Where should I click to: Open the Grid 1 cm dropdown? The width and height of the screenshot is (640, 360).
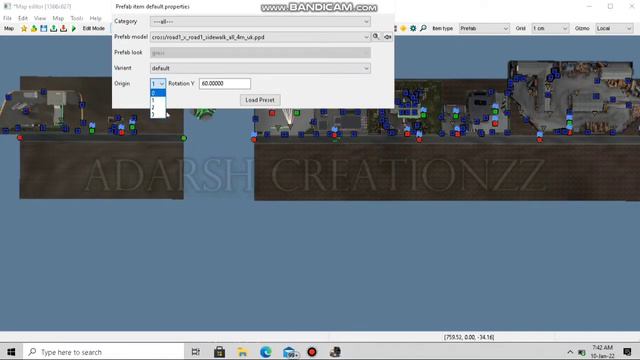(550, 28)
